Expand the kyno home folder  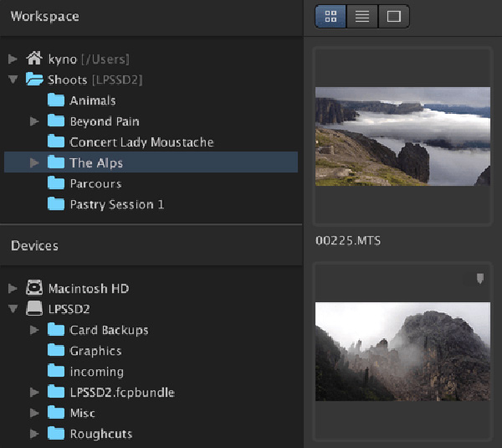coord(13,59)
